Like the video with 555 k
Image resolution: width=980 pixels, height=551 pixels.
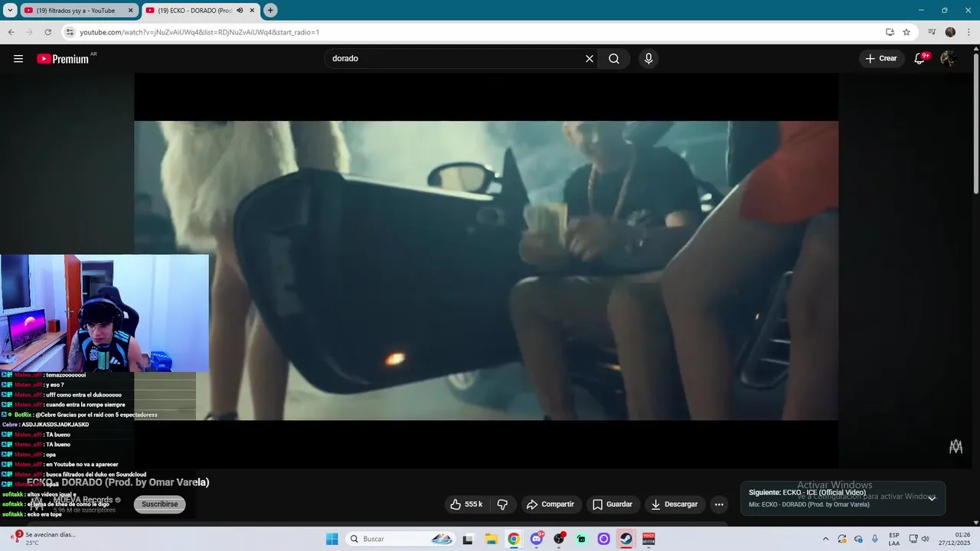466,504
